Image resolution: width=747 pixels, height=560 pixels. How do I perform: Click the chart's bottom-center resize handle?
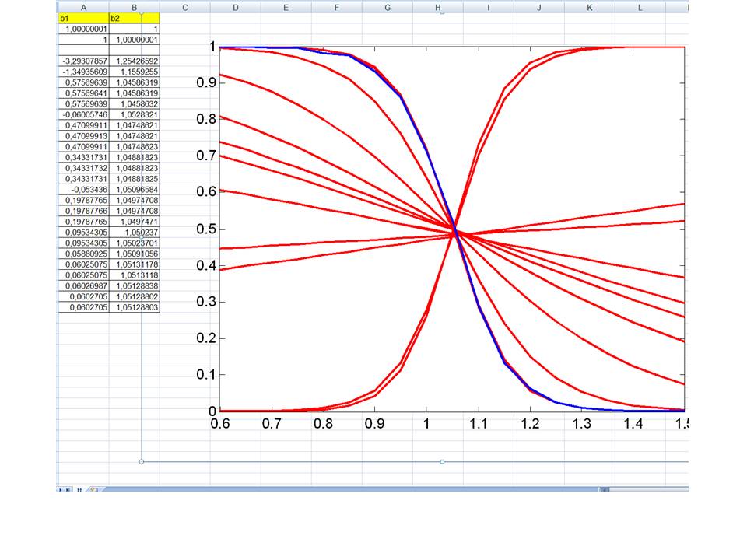[x=442, y=462]
